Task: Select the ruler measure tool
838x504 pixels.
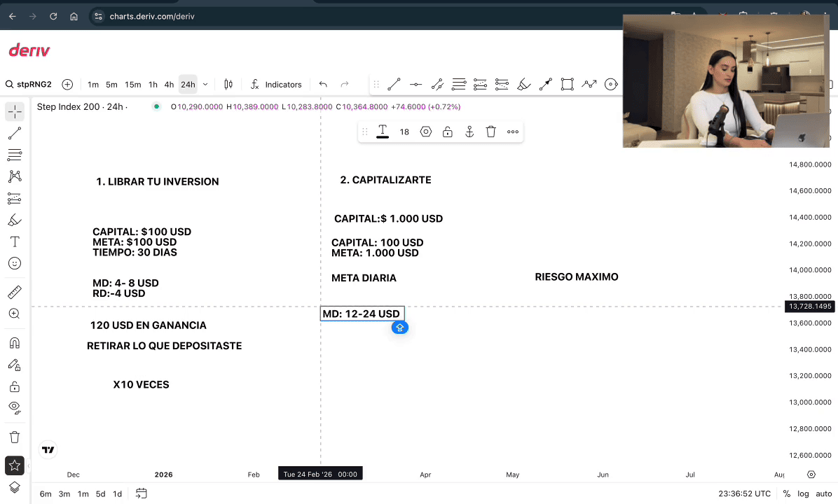Action: (x=15, y=292)
